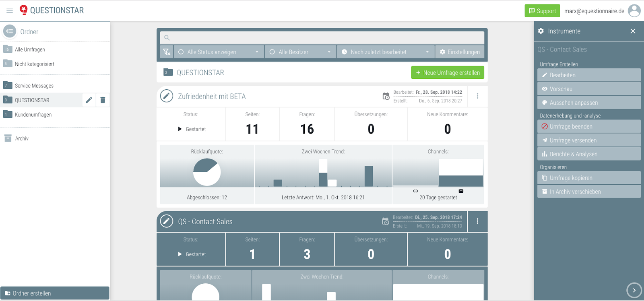Click the Support button
644x301 pixels.
click(x=542, y=11)
